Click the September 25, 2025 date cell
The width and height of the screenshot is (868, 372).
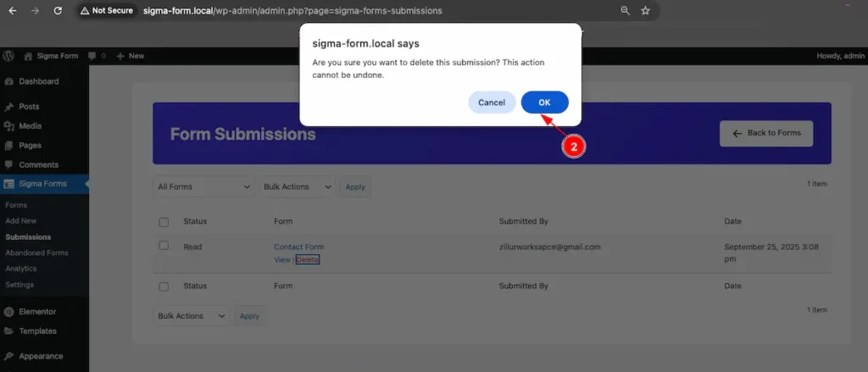coord(771,253)
